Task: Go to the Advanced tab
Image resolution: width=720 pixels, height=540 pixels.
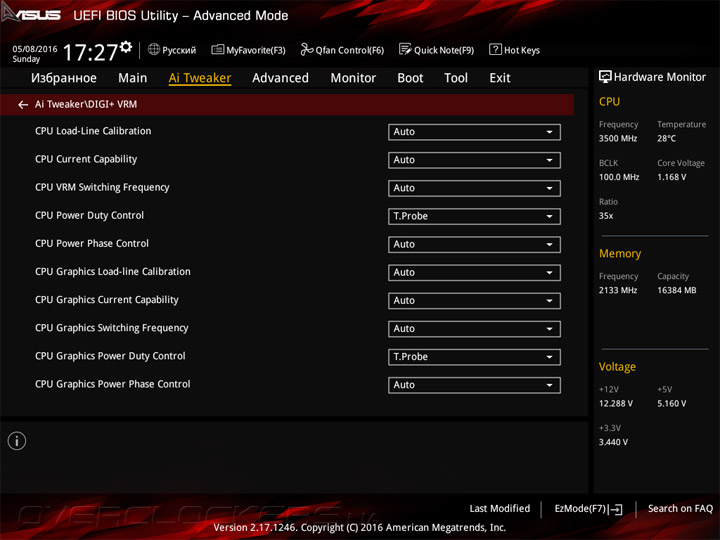Action: point(280,78)
